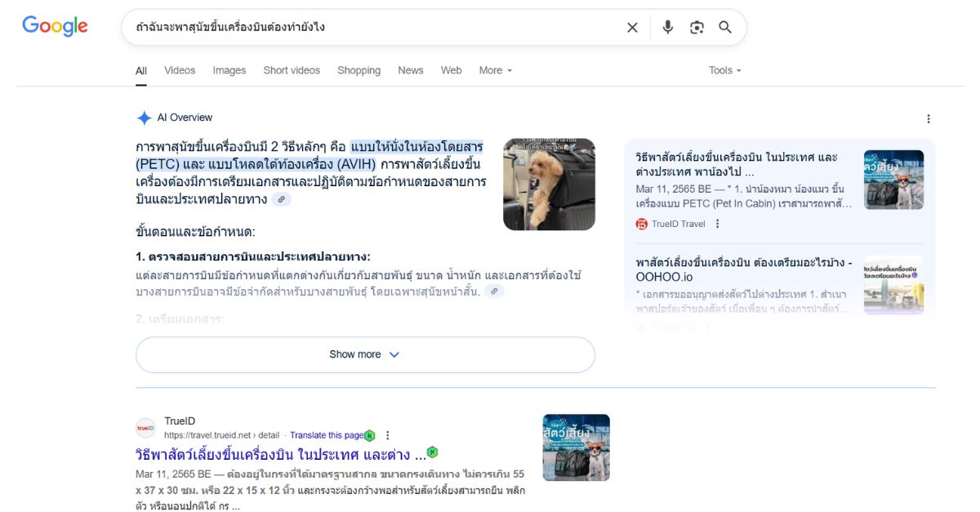Clear the search query with X icon
This screenshot has width=980, height=512.
coord(632,27)
